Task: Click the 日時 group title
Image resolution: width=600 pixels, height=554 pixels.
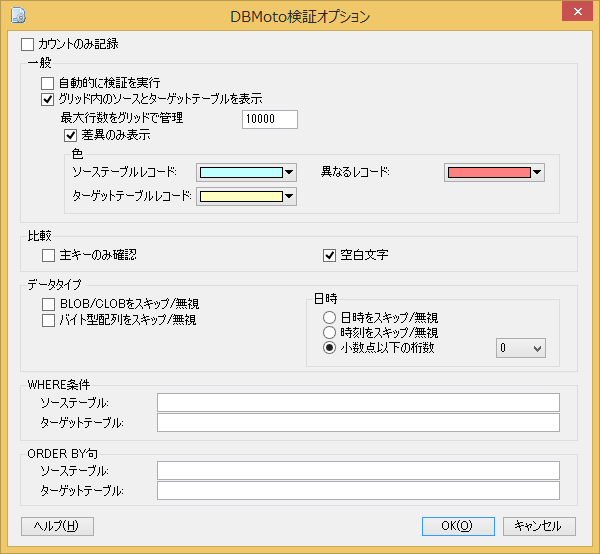Action: [326, 299]
